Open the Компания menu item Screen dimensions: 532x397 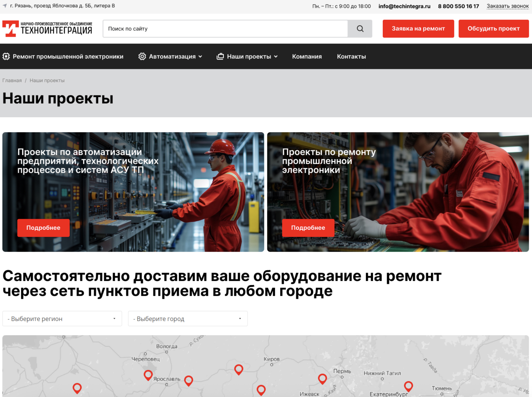point(307,56)
